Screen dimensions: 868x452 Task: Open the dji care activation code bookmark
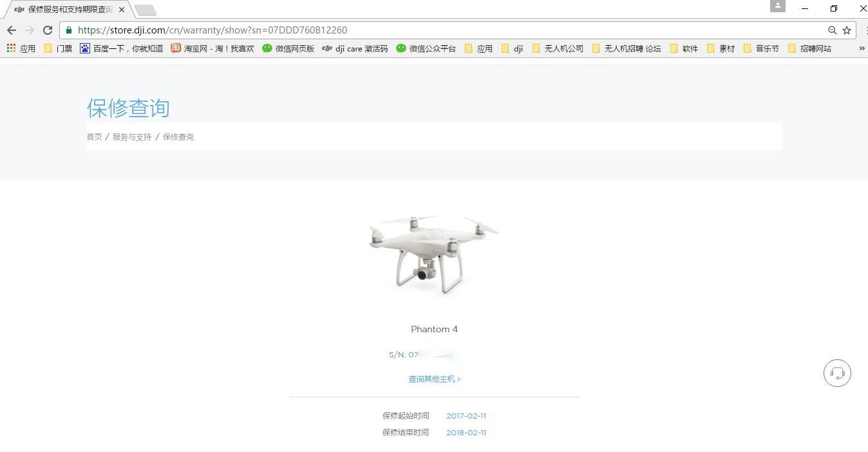click(x=355, y=48)
